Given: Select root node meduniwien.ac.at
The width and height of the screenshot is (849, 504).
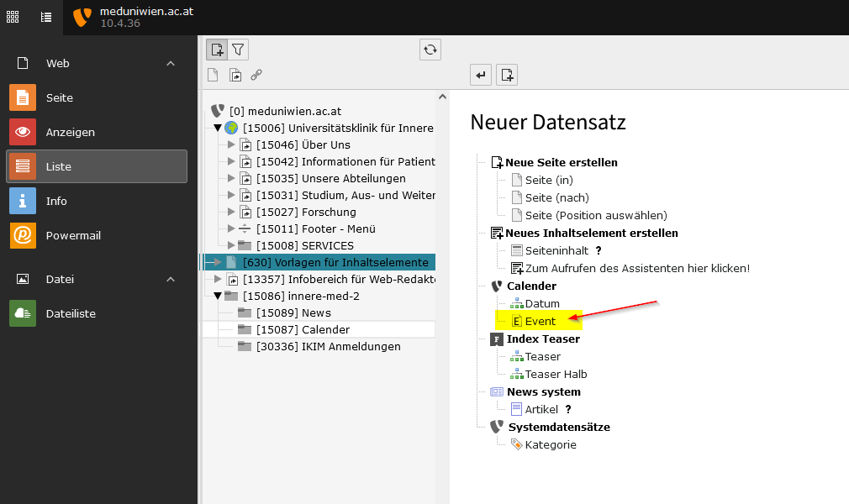Looking at the screenshot, I should (285, 111).
